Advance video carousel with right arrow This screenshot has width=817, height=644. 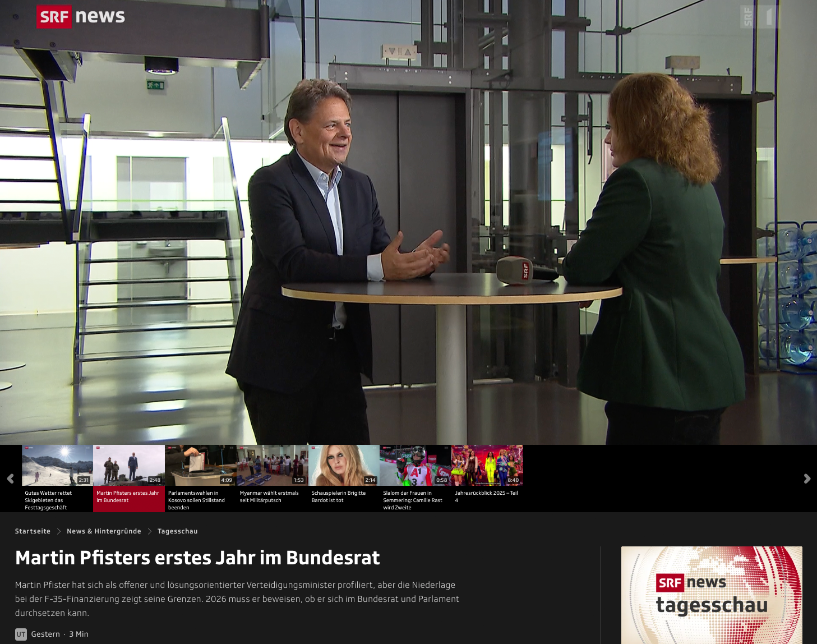pyautogui.click(x=807, y=479)
